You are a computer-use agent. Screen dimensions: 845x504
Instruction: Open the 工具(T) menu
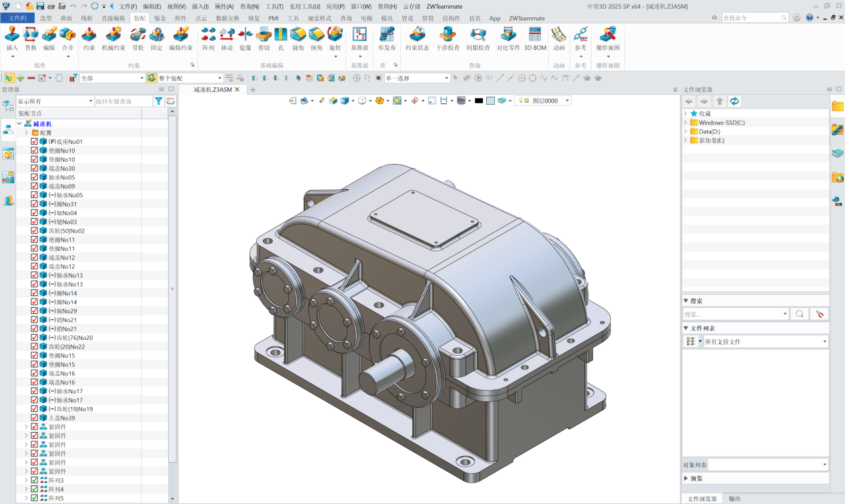[x=275, y=6]
